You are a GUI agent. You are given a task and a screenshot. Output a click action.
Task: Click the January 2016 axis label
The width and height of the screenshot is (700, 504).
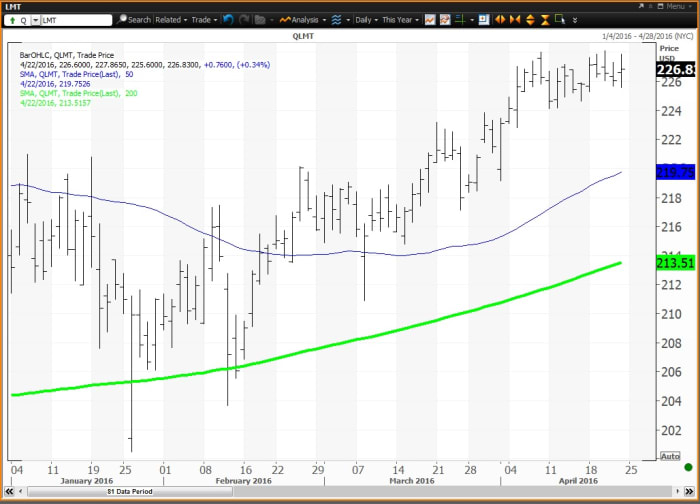coord(86,481)
